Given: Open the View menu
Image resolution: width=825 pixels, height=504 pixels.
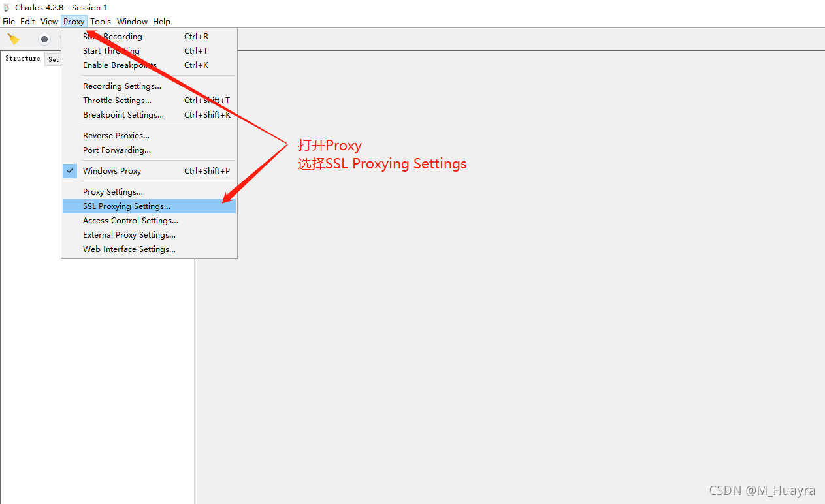Looking at the screenshot, I should point(50,22).
